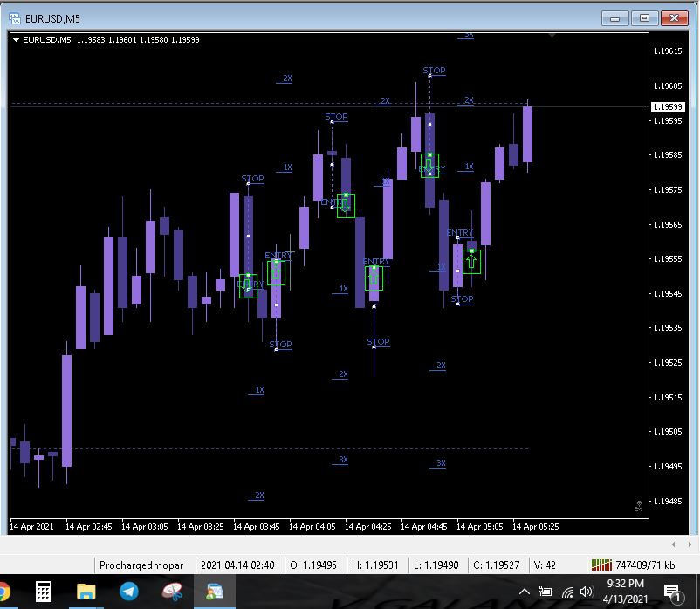
Task: Click the 14 Apr 02:45 time axis label
Action: coord(88,526)
